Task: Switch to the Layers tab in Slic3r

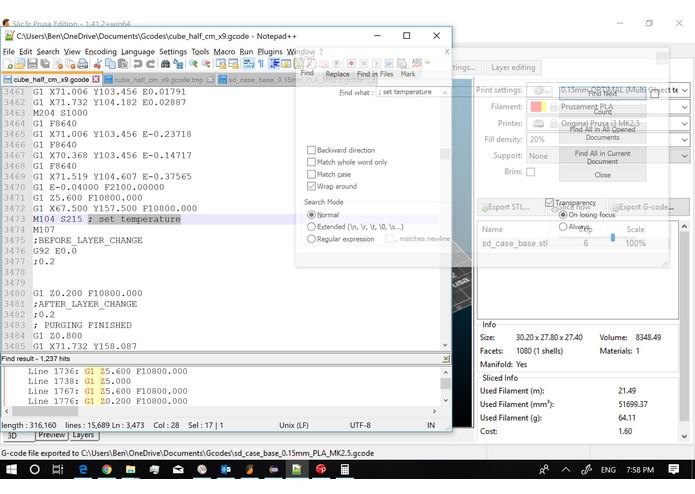Action: click(83, 435)
